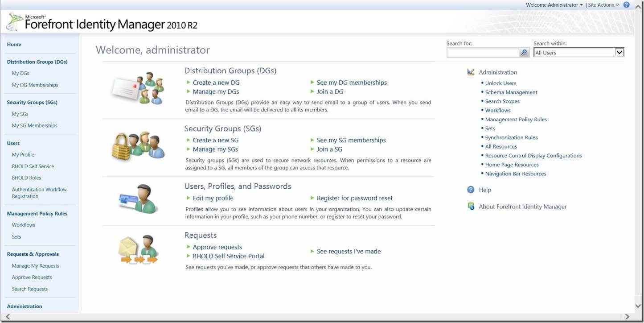Click the Management Policy Rules sidebar heading

[37, 214]
